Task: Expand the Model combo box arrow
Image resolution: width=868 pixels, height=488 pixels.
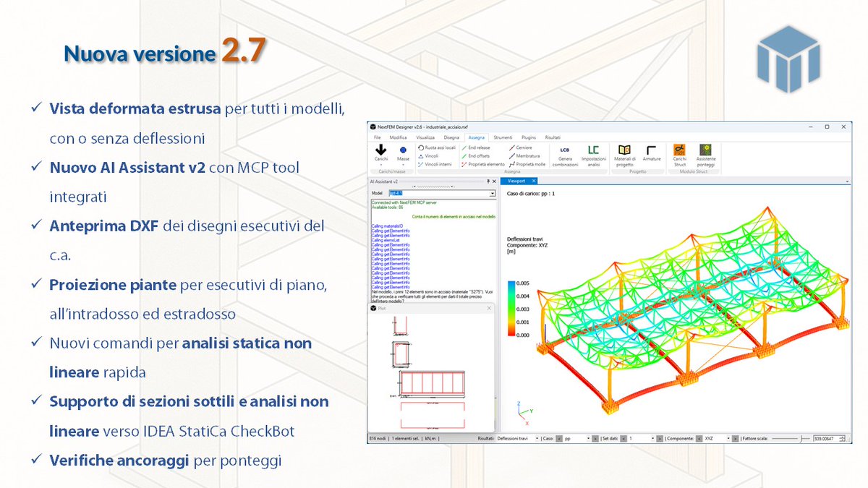Action: [492, 193]
